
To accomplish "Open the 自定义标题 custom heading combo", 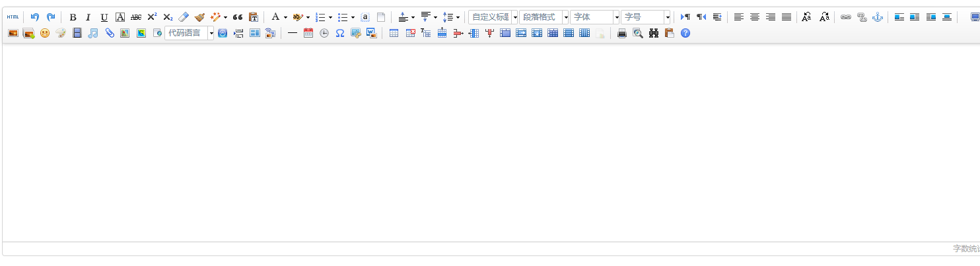I will [x=493, y=17].
